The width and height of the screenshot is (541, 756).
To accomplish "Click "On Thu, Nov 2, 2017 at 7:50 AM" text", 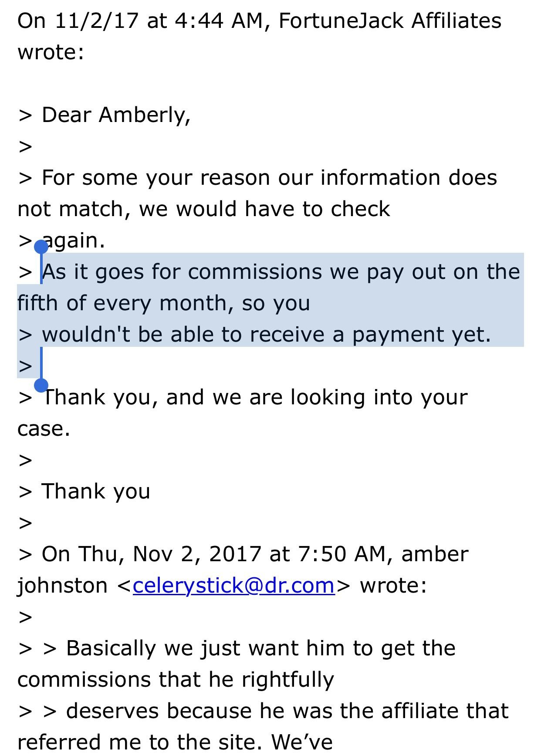I will 213,554.
